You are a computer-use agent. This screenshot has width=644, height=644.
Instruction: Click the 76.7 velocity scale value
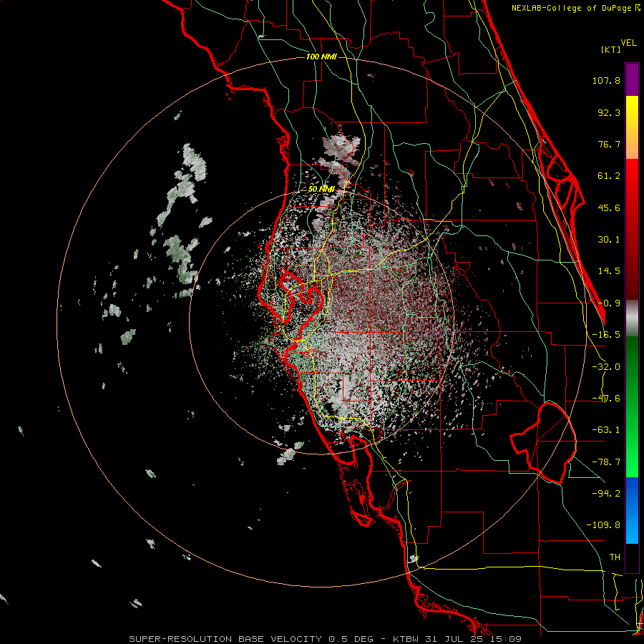[609, 144]
